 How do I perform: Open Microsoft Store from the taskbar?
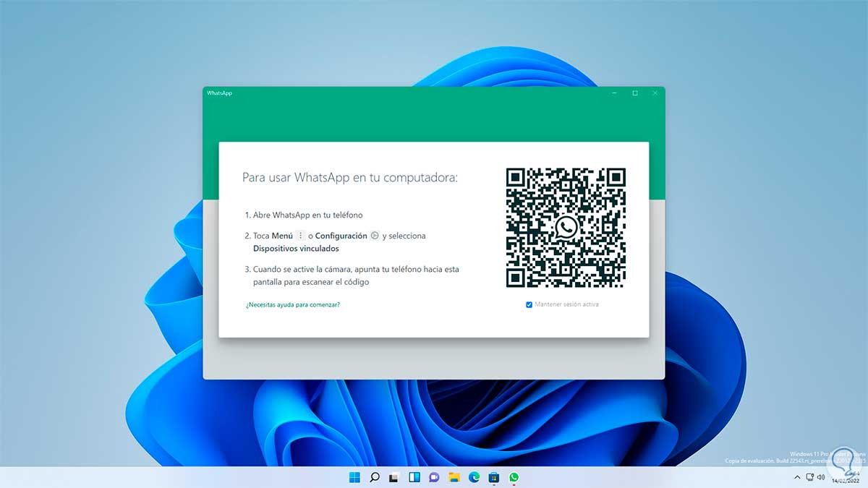point(494,477)
